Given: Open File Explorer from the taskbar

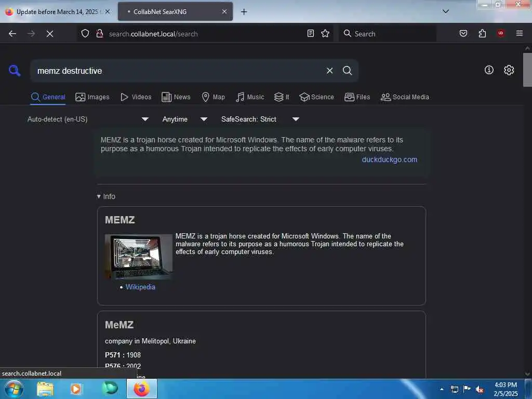Looking at the screenshot, I should click(46, 389).
